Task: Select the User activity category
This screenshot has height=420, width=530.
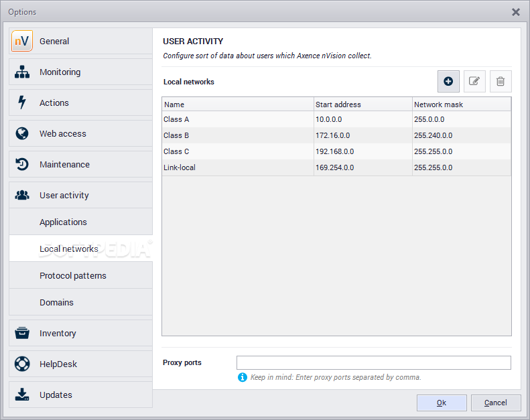Action: [80, 195]
